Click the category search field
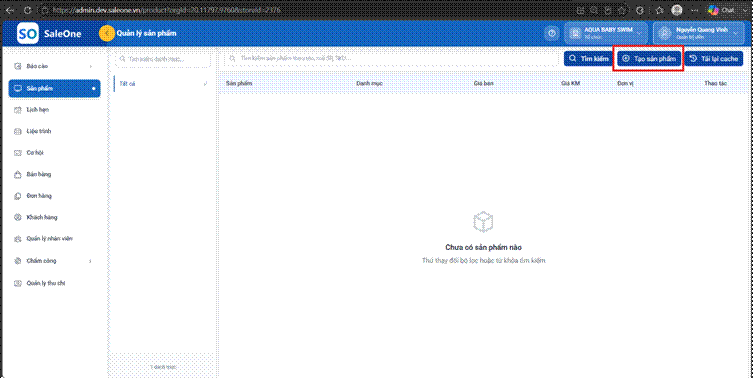This screenshot has width=753, height=378. (x=163, y=59)
